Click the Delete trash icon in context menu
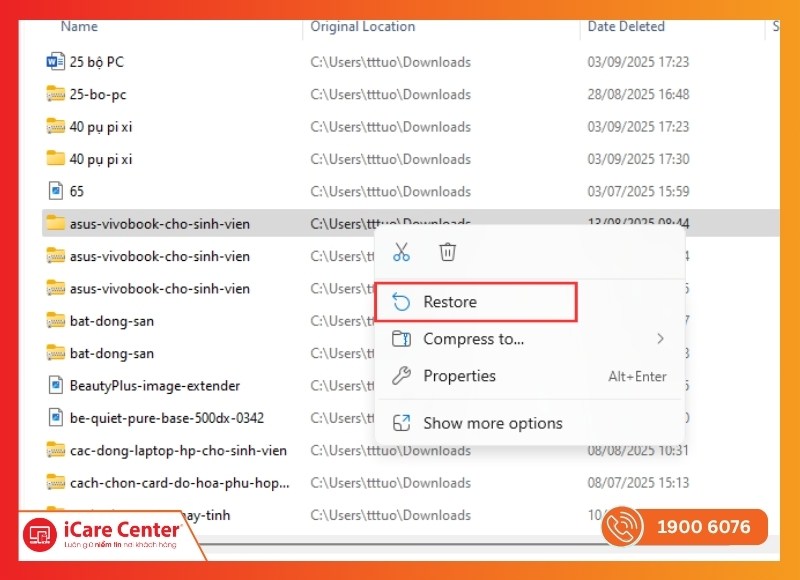Image resolution: width=800 pixels, height=580 pixels. click(448, 253)
